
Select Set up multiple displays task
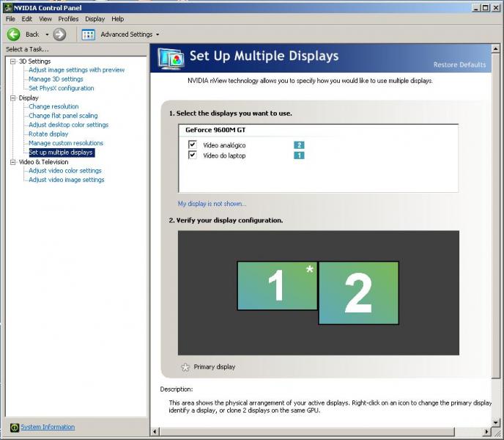pos(62,153)
